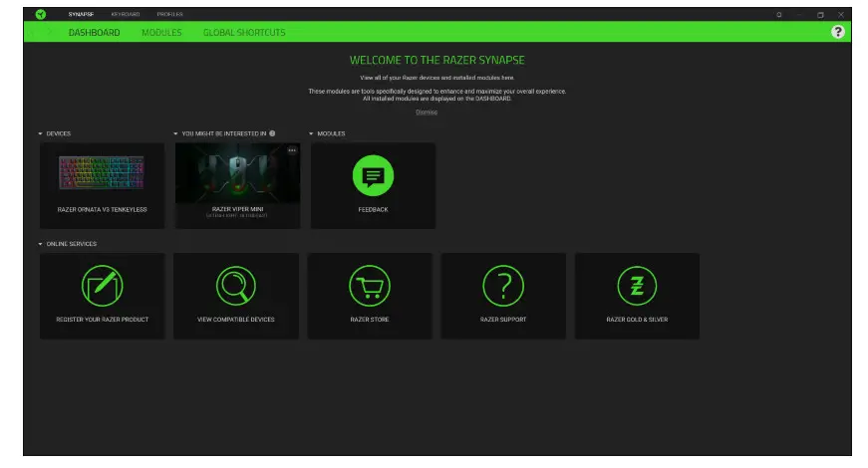Click the Razer Ornata V3 Tenkeyless label
The height and width of the screenshot is (468, 868).
tap(102, 210)
